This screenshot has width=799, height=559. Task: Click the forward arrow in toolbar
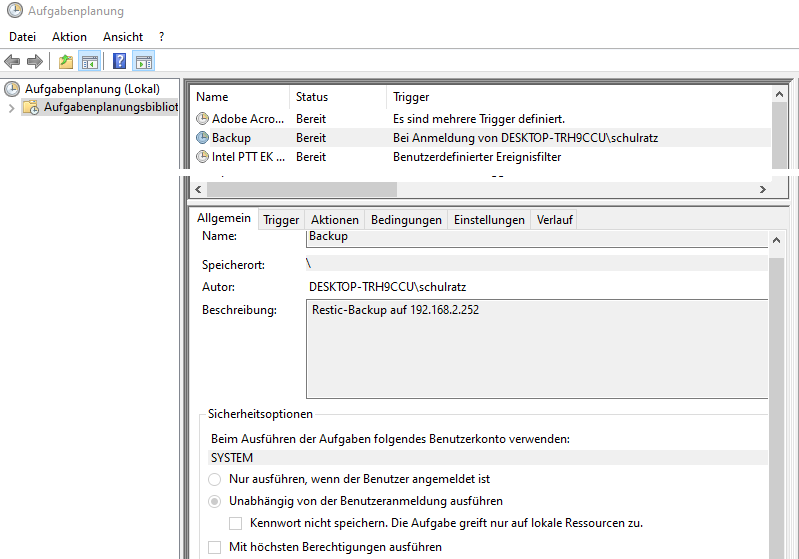(x=35, y=62)
